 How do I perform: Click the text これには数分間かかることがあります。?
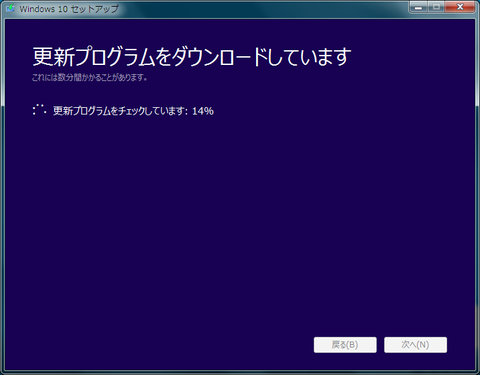point(89,77)
